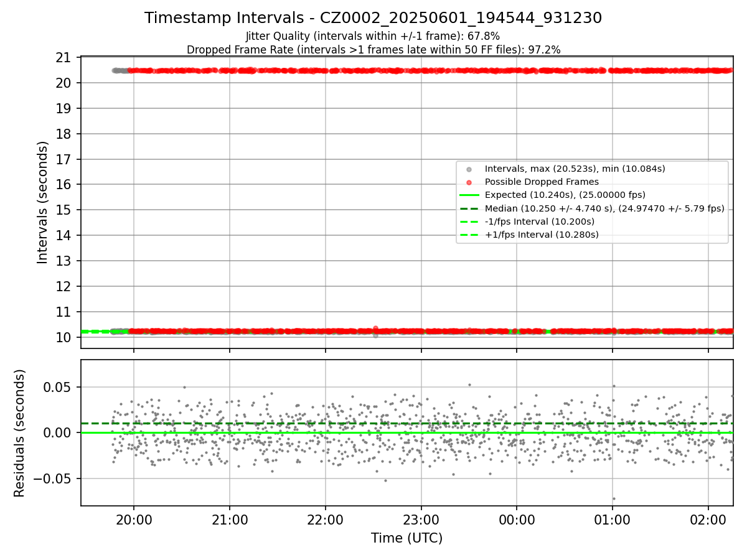Click the 'Residuals (seconds)' y-axis label
Screen dimensions: 747x560
[20, 433]
